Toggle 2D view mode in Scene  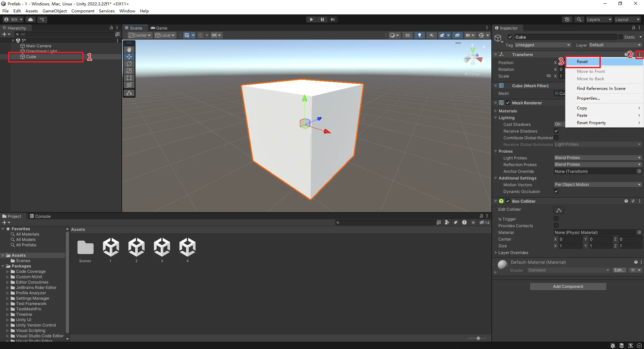coord(407,35)
